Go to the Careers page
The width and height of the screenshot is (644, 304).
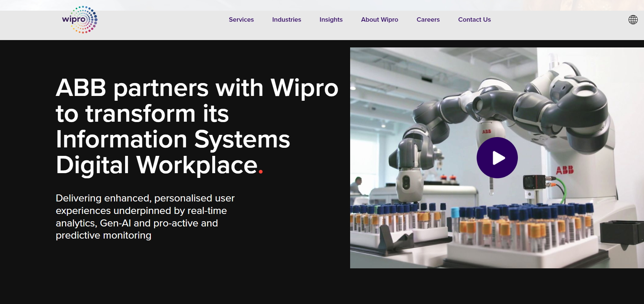(x=428, y=19)
